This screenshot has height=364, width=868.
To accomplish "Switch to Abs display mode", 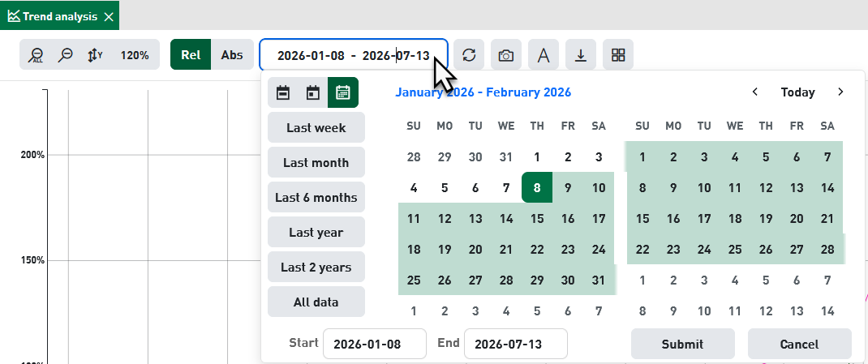I will pyautogui.click(x=232, y=55).
